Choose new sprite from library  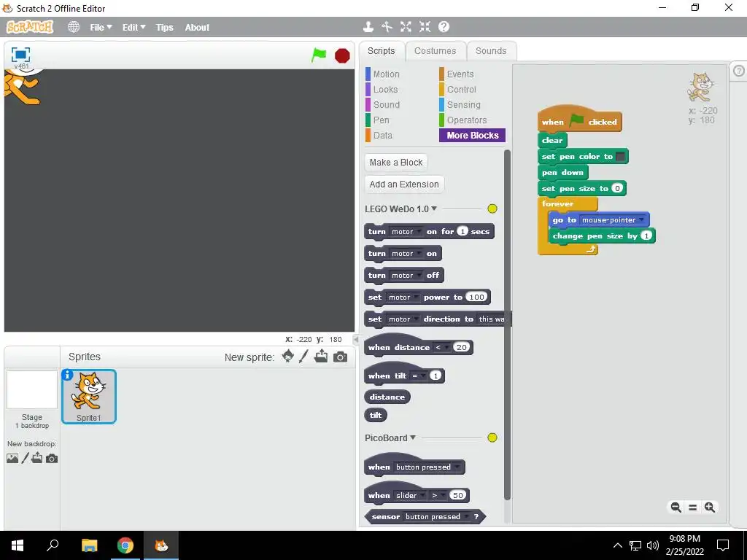tap(287, 356)
